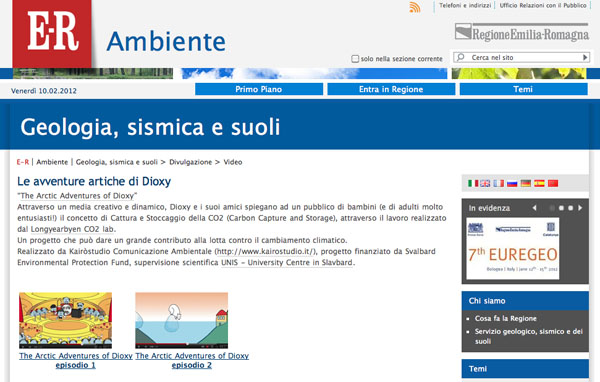
Task: Click the E-R red logo
Action: pos(52,34)
